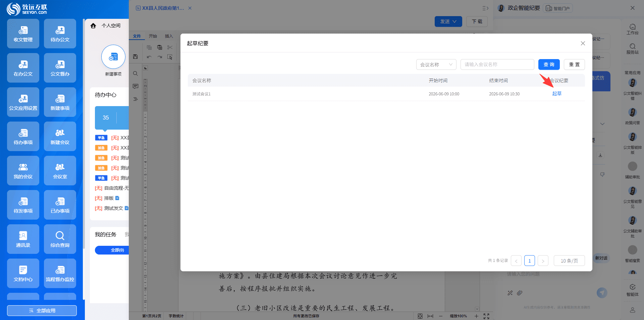Click the fit-width icon in status bar
Image resolution: width=644 pixels, height=320 pixels.
[430, 316]
